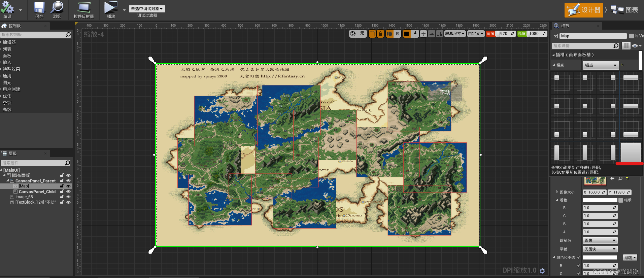Click the tint color swatch under 着色

(600, 200)
